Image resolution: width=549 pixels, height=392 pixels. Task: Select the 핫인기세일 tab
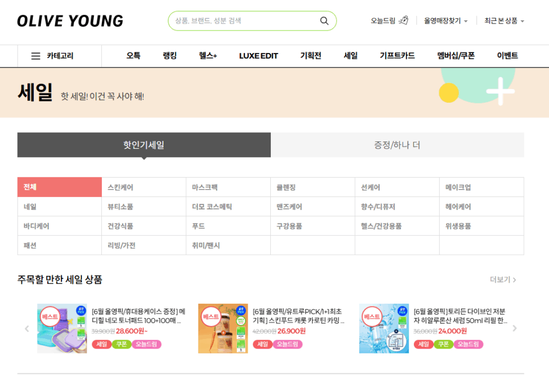pos(144,145)
